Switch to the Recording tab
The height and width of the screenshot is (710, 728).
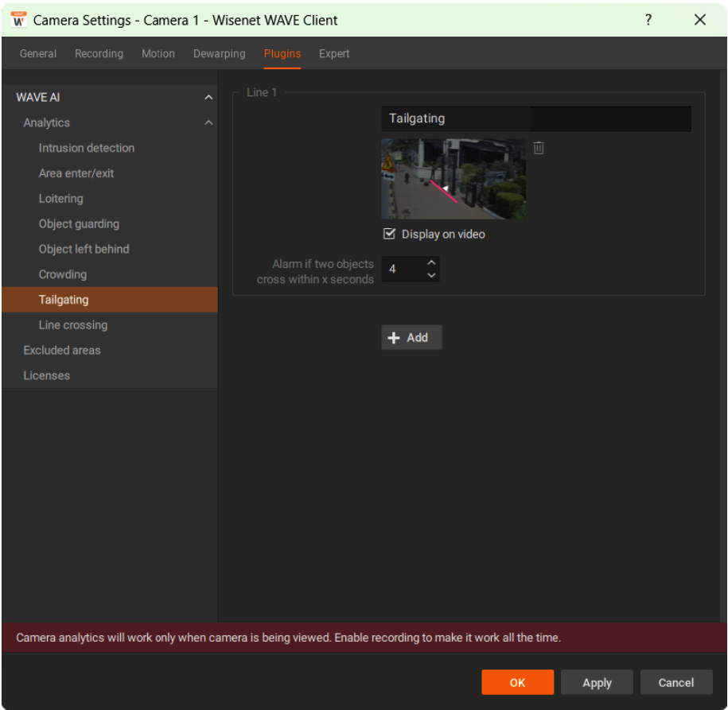[x=99, y=54]
